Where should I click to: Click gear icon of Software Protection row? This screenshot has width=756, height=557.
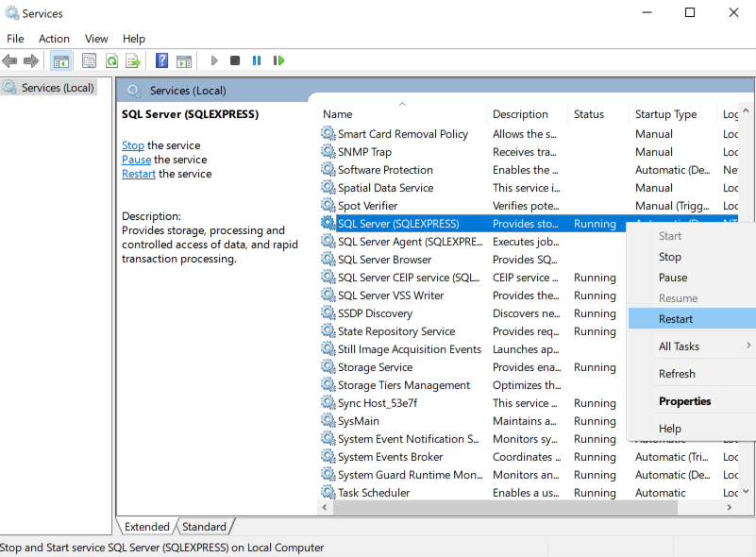tap(328, 169)
